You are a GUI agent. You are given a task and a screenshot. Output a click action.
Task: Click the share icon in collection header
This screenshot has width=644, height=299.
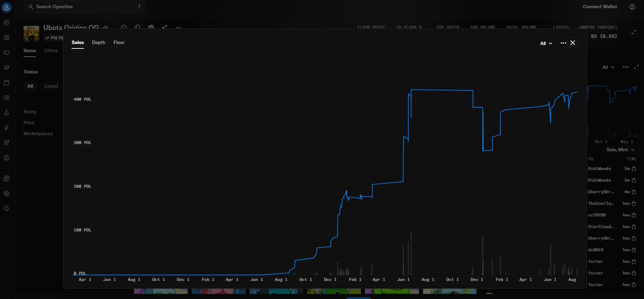[x=165, y=27]
